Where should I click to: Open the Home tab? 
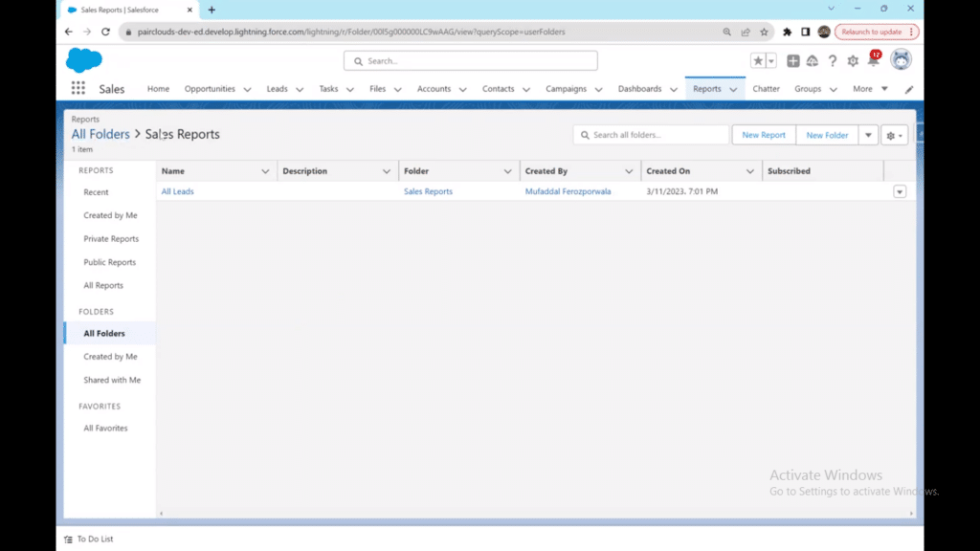[158, 89]
